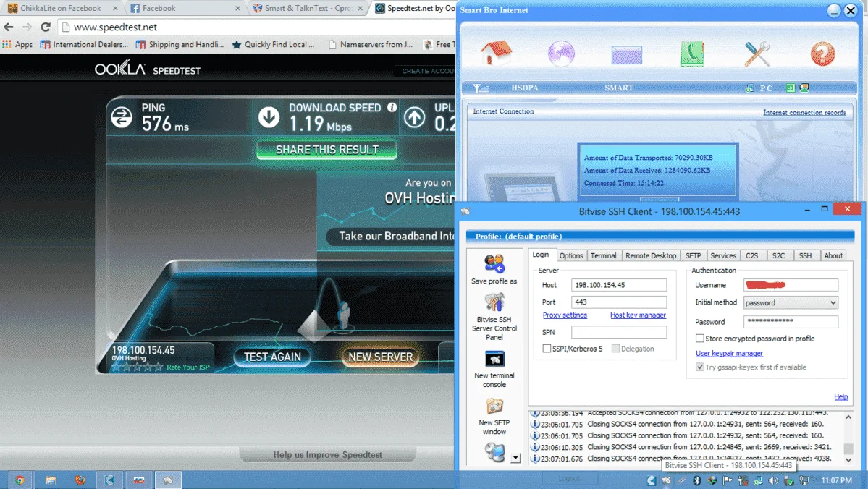Expand the Bitvise sidebar down arrow
Viewport: 868px width, 489px height.
click(x=515, y=458)
